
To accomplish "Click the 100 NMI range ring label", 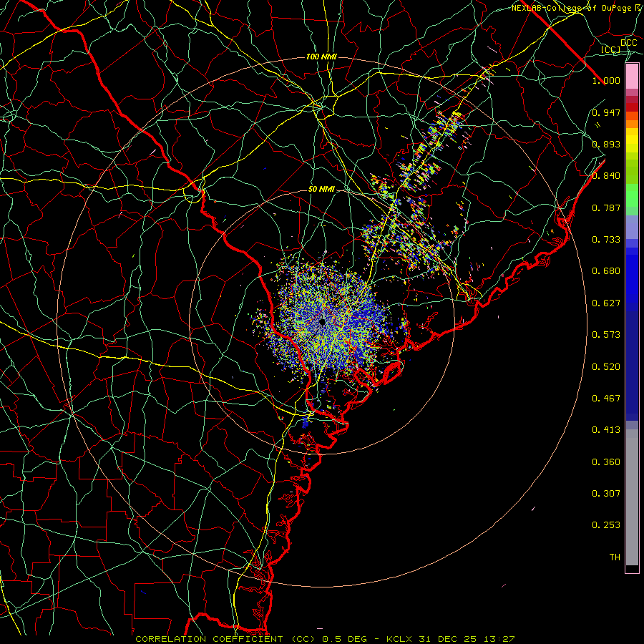I will pos(321,57).
